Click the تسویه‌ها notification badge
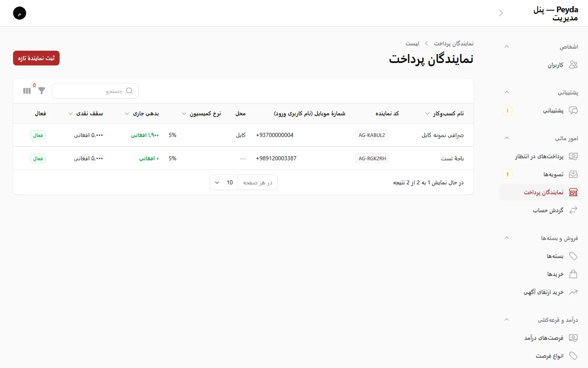 tap(508, 175)
